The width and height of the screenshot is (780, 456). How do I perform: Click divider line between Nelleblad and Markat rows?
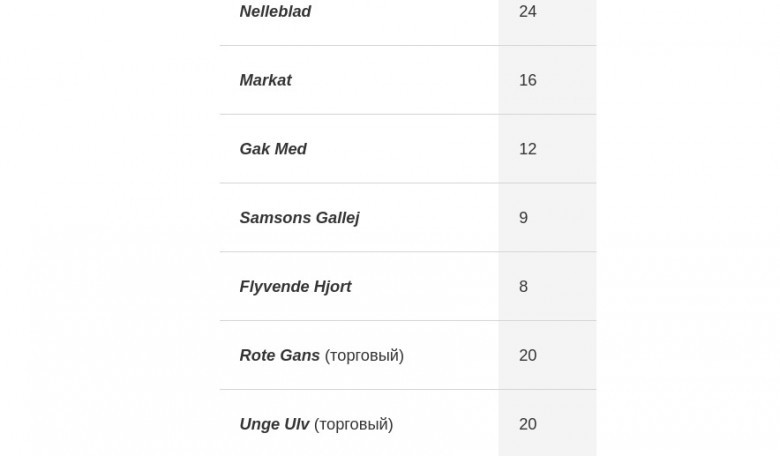tap(408, 45)
